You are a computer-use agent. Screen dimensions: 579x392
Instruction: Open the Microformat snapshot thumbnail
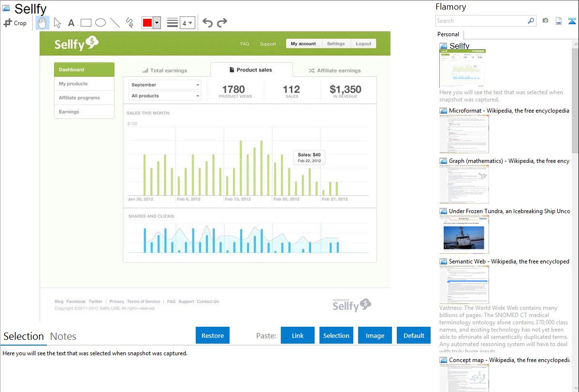click(464, 134)
